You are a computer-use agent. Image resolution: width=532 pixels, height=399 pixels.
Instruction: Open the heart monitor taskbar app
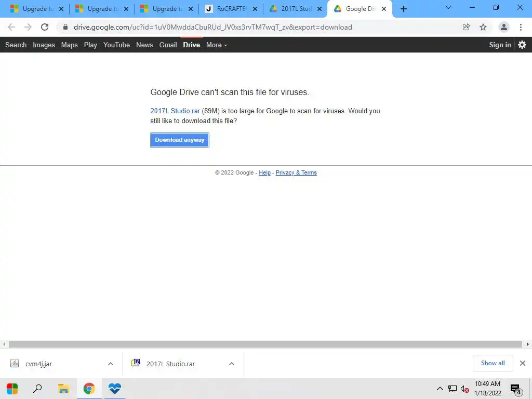pos(115,388)
